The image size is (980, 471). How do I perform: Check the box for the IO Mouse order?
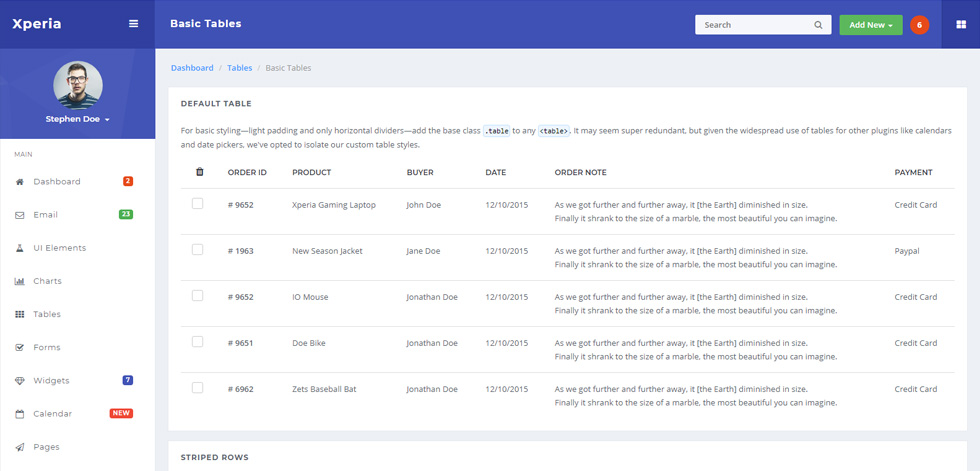[198, 296]
